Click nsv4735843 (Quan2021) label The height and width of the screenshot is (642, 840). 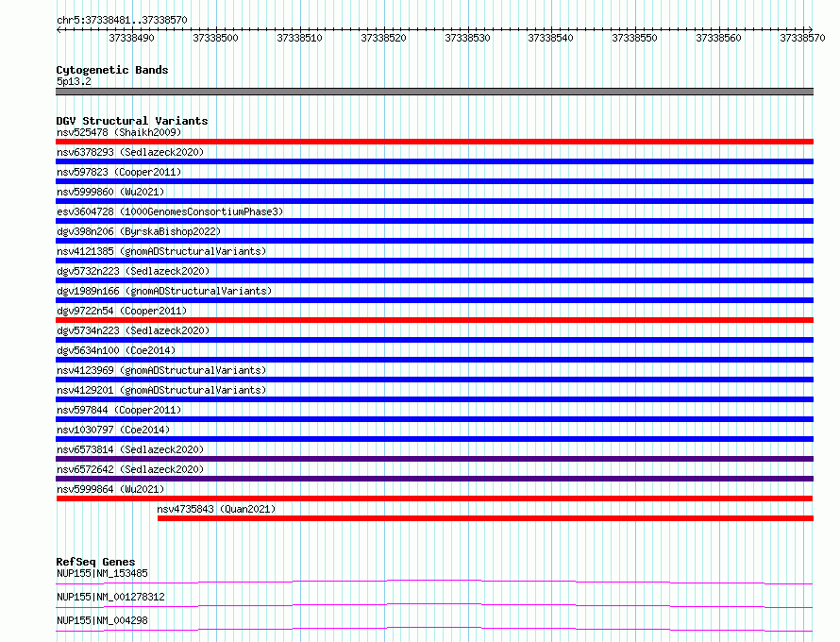coord(216,509)
